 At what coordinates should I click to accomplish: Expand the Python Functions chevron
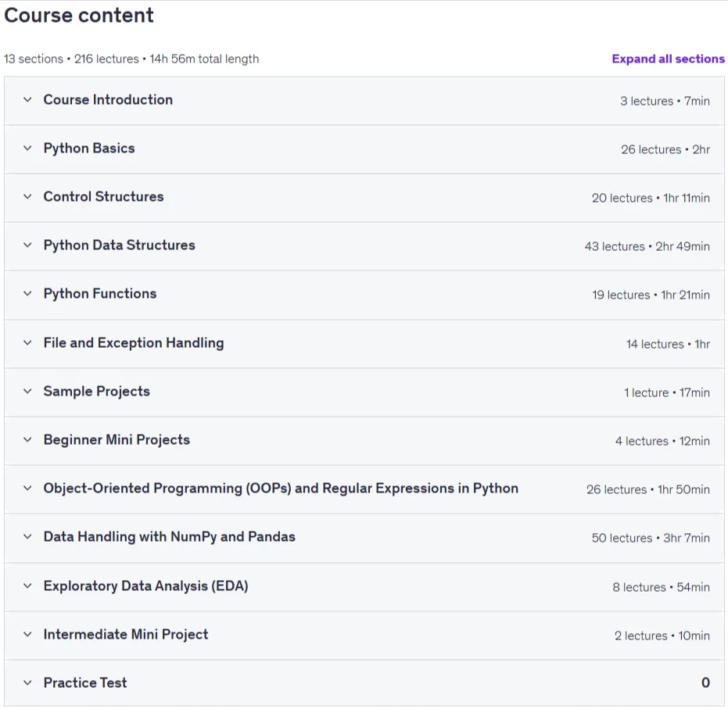tap(27, 294)
